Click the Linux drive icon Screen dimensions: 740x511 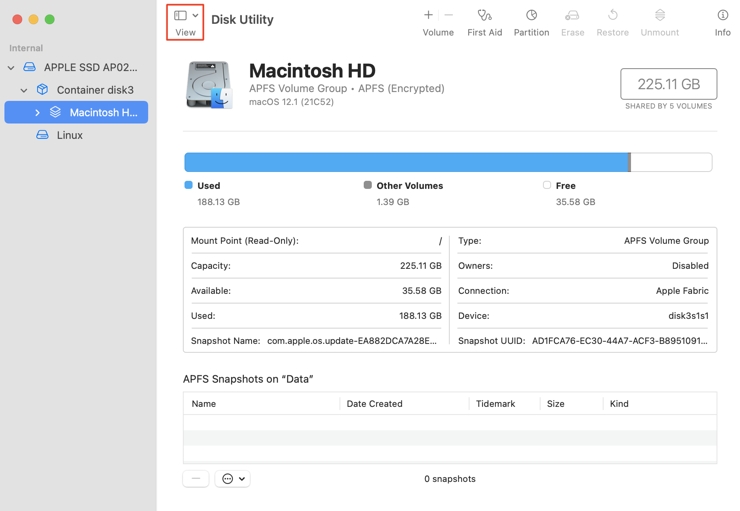tap(42, 135)
